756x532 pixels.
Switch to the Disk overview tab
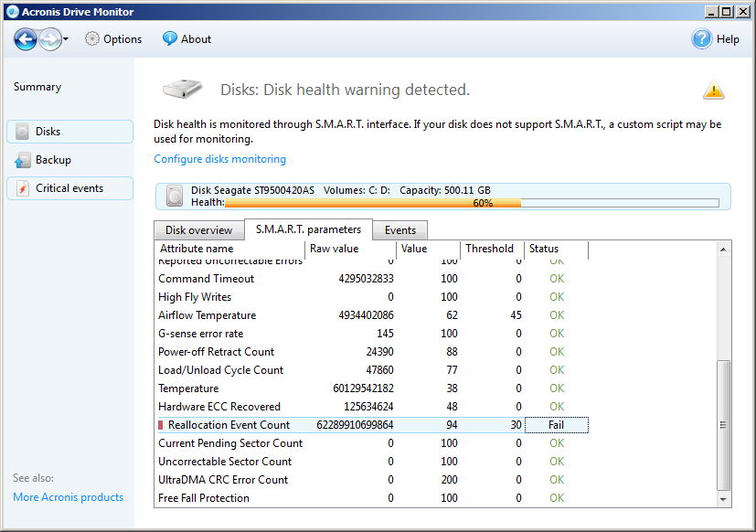(x=198, y=230)
